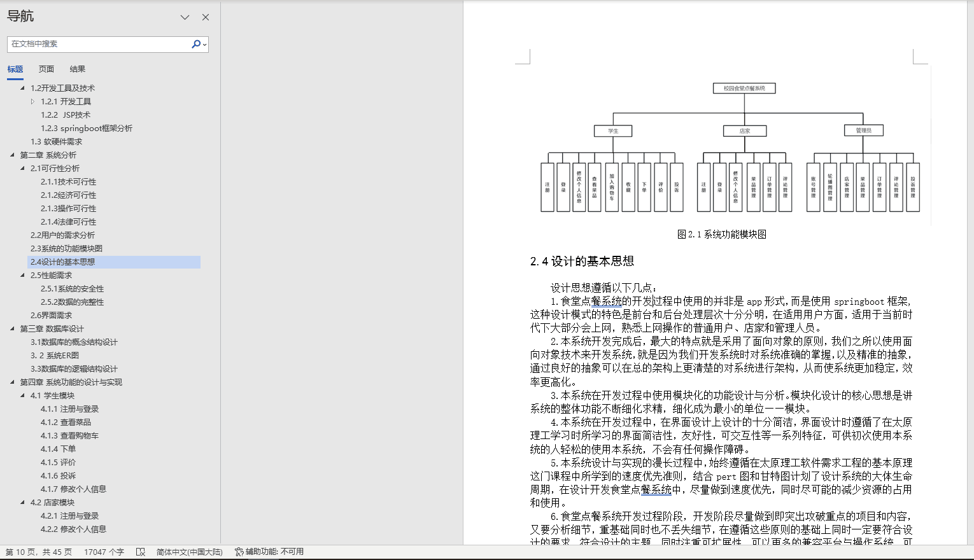Image resolution: width=974 pixels, height=560 pixels.
Task: Click the proofing check icon in status bar
Action: point(141,552)
